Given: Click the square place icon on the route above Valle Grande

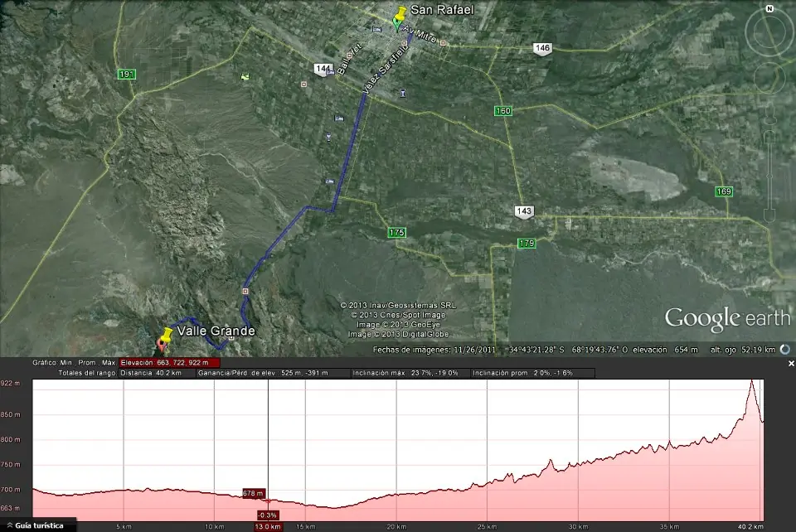Looking at the screenshot, I should coord(245,291).
